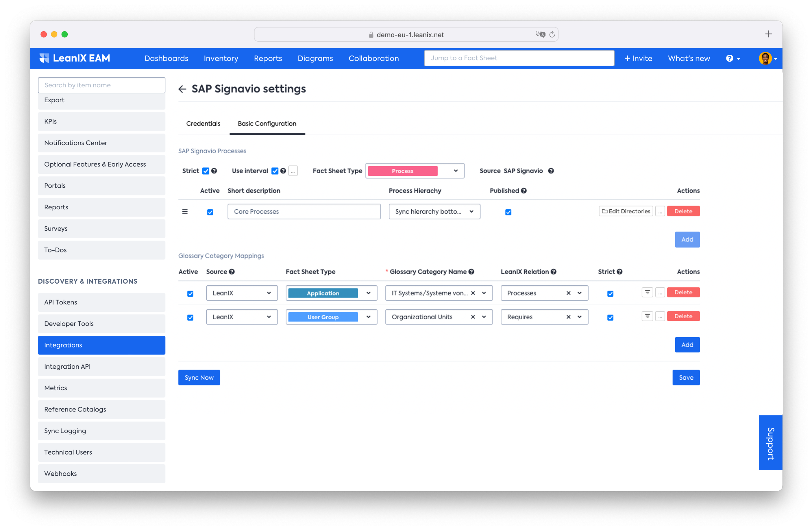Click the Invite button

638,58
